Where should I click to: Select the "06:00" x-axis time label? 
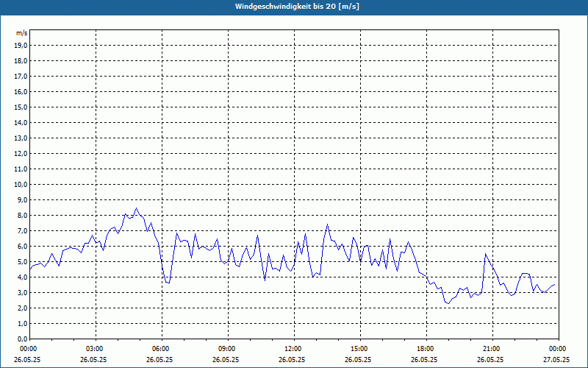pyautogui.click(x=161, y=349)
